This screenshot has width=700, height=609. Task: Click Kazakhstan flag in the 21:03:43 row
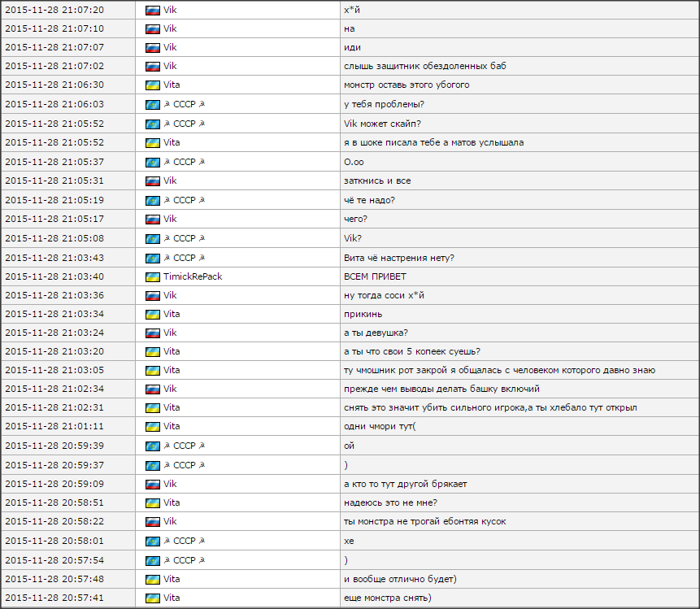152,258
